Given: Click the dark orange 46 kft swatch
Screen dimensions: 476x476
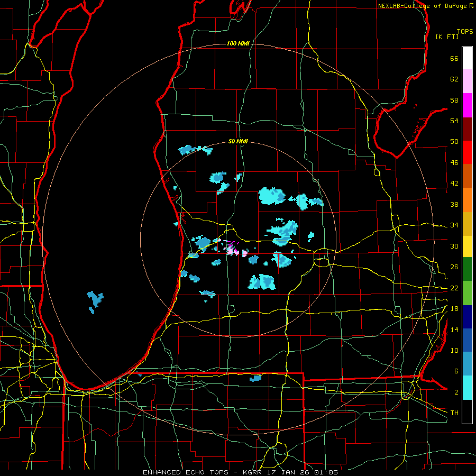Looking at the screenshot, I should coord(467,176).
